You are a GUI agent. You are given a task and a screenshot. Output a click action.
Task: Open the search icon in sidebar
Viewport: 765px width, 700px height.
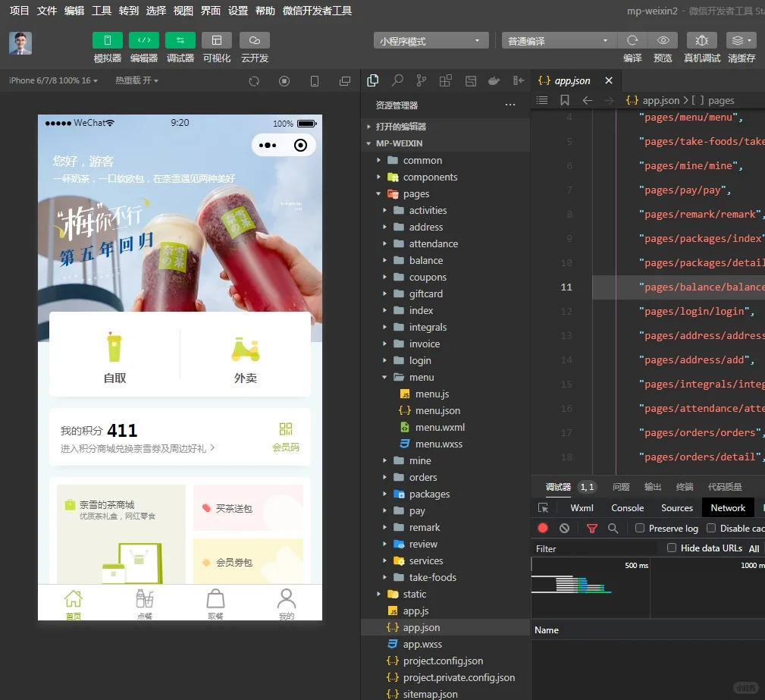(x=397, y=80)
